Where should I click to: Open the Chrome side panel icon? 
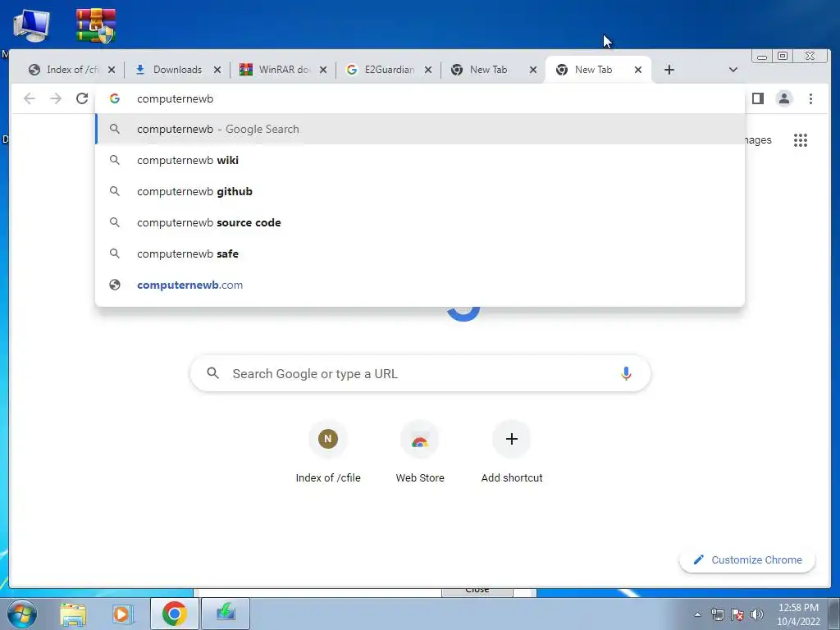pyautogui.click(x=757, y=98)
